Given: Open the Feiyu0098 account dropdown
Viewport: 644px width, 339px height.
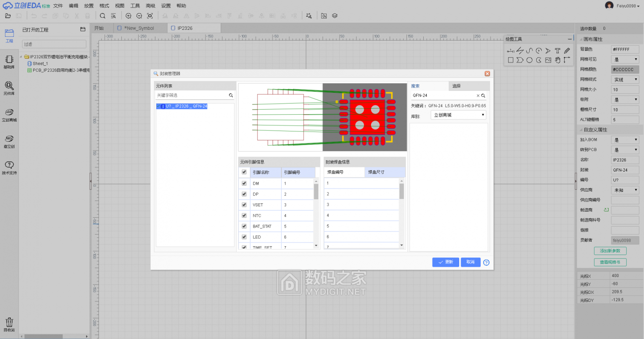Looking at the screenshot, I should [x=628, y=6].
